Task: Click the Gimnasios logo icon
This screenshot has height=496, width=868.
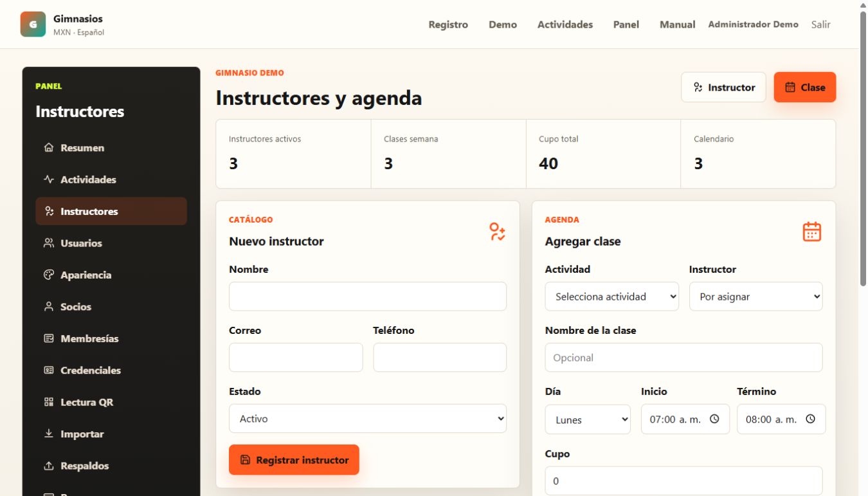Action: tap(33, 24)
